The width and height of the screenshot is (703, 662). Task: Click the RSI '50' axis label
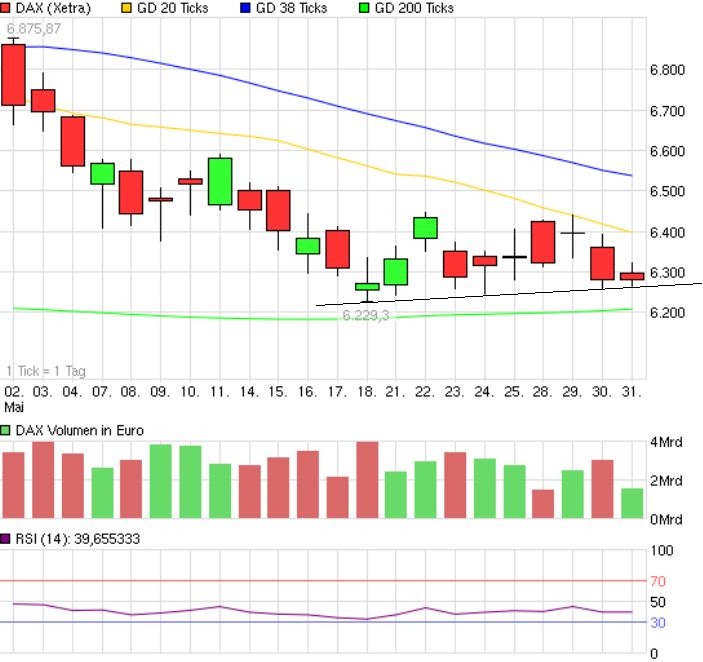658,602
